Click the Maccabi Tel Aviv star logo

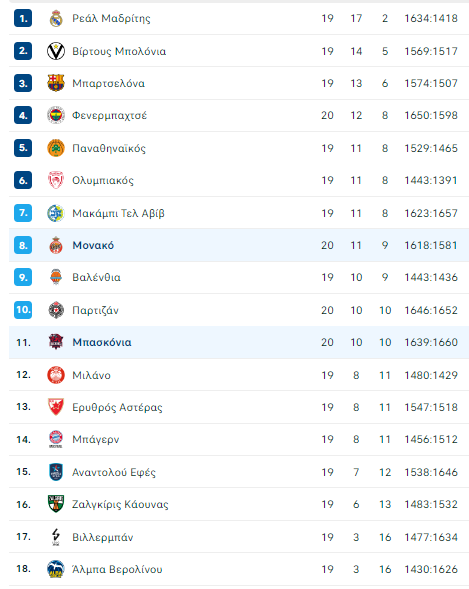[x=56, y=213]
